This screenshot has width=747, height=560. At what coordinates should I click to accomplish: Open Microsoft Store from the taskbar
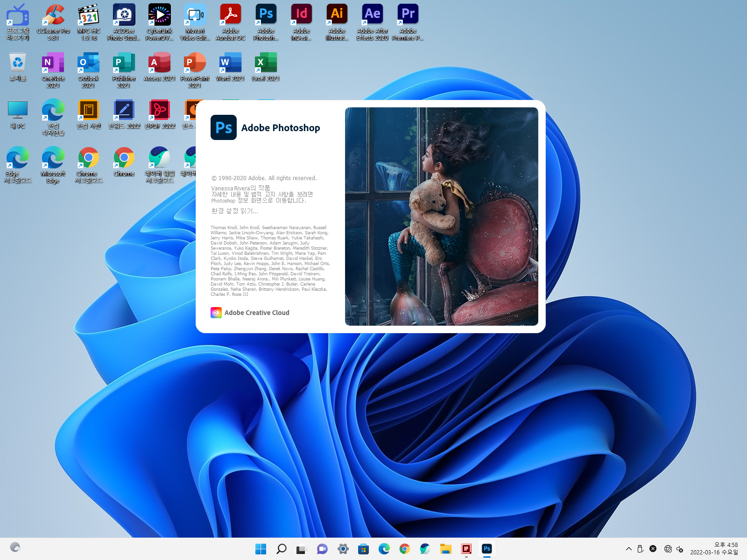[x=364, y=549]
